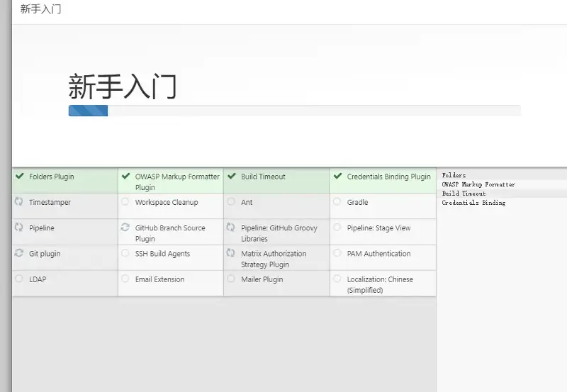
Task: Click the circle beside Email Extension
Action: pos(125,279)
